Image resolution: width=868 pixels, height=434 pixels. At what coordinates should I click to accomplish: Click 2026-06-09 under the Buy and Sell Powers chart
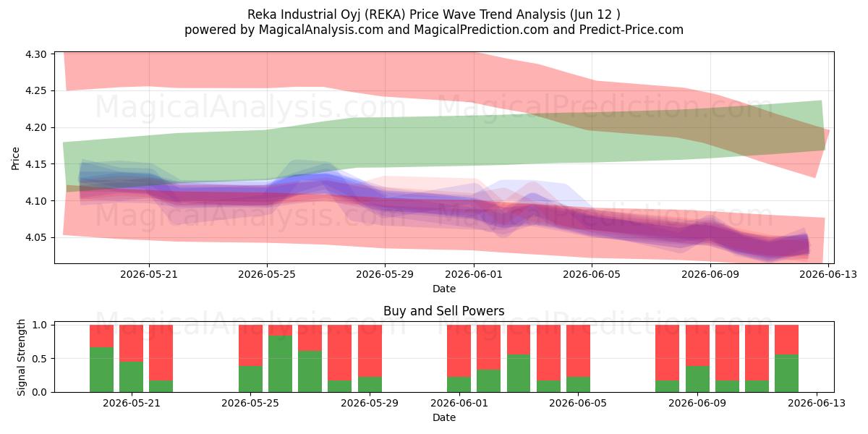coord(697,404)
